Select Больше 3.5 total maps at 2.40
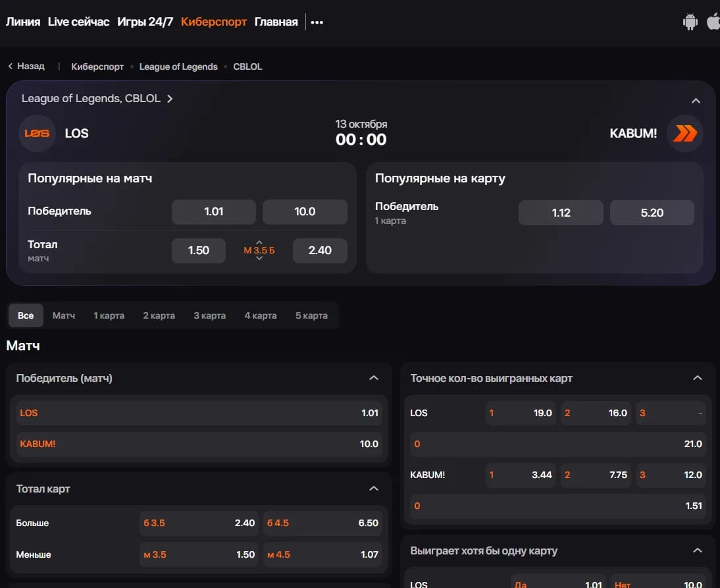Viewport: 720px width, 588px height. point(199,523)
